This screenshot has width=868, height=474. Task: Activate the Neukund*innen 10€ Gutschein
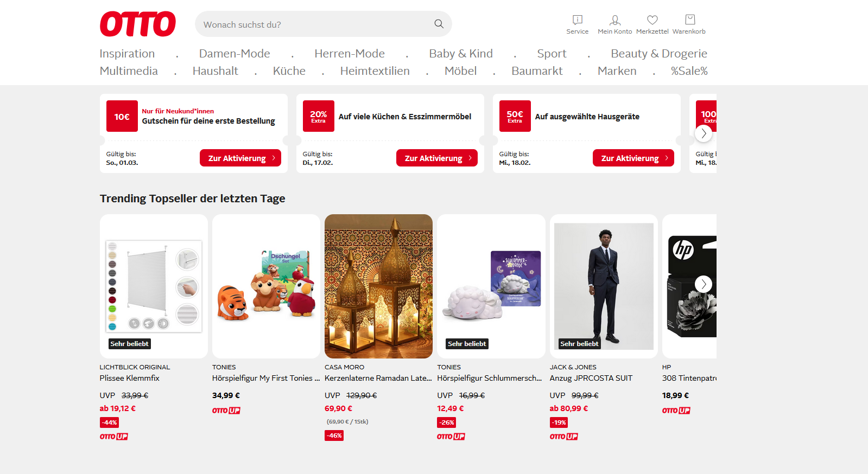coord(240,158)
